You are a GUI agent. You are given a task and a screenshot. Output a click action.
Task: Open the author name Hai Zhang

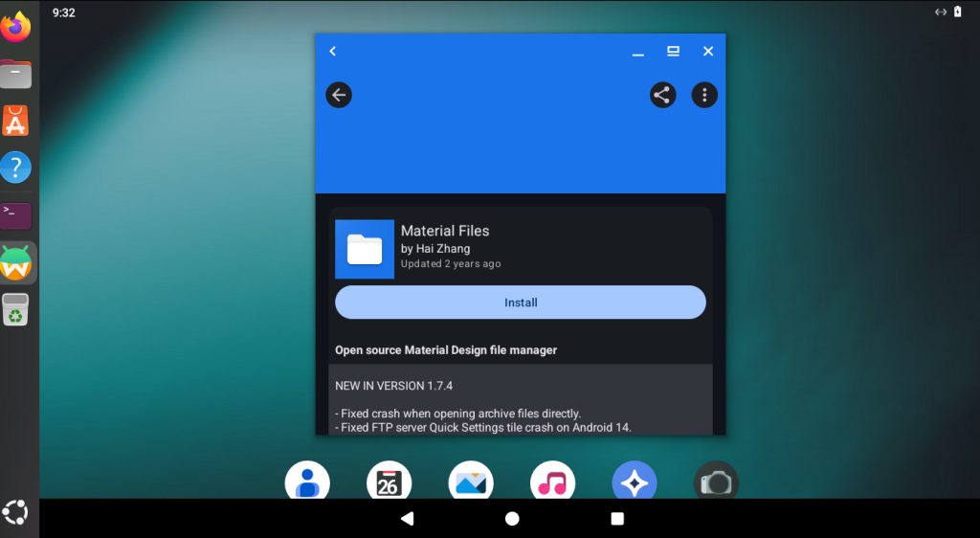[435, 249]
